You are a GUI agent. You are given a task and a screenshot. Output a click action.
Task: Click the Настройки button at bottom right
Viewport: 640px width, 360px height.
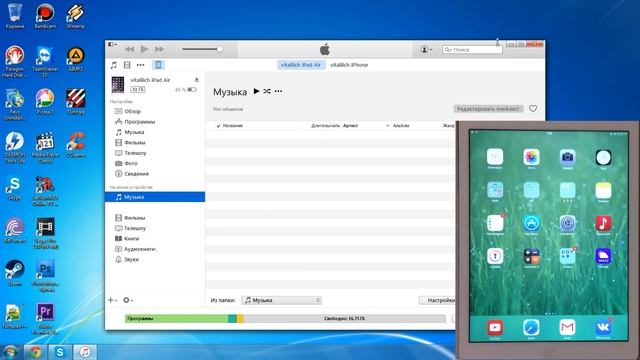point(437,300)
